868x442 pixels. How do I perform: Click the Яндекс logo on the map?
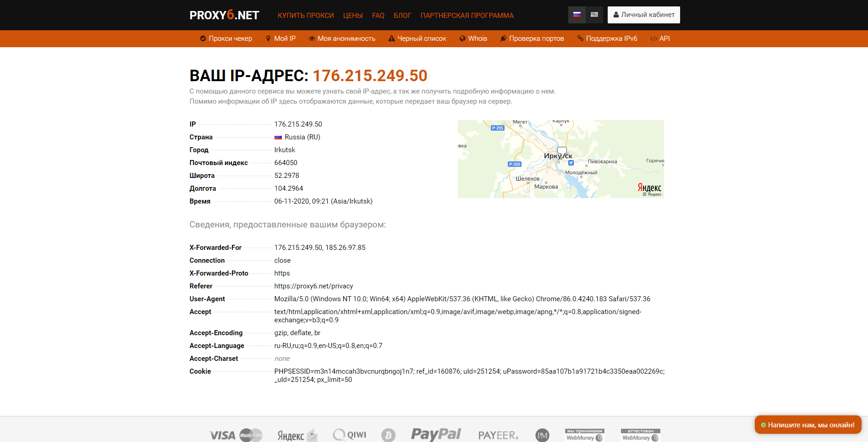649,188
